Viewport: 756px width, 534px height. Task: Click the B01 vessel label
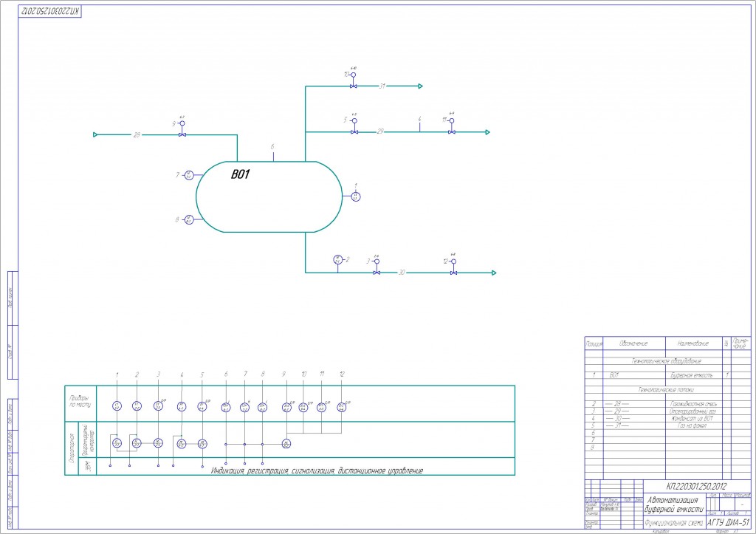click(240, 174)
